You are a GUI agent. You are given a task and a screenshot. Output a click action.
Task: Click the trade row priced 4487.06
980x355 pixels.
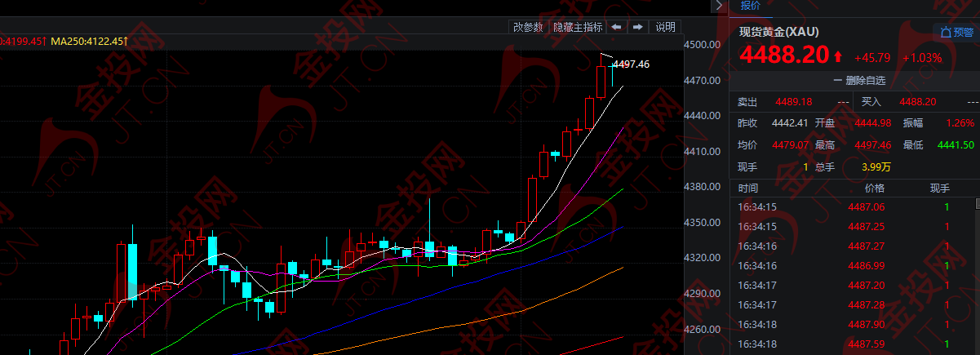coord(852,207)
